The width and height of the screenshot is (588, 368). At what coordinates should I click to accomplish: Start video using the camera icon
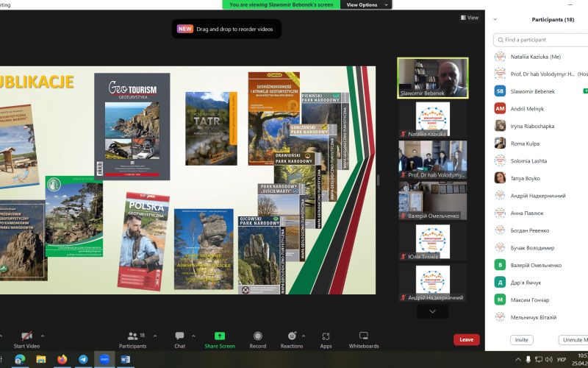click(x=26, y=336)
